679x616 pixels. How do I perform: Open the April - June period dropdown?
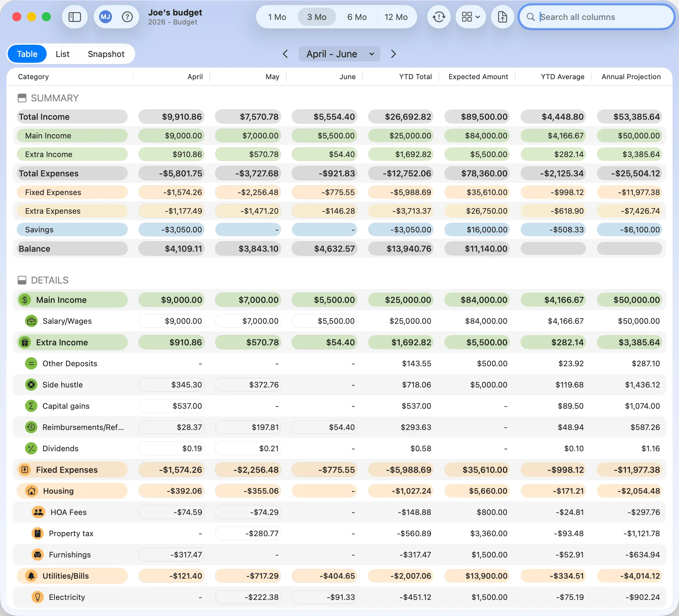point(339,54)
